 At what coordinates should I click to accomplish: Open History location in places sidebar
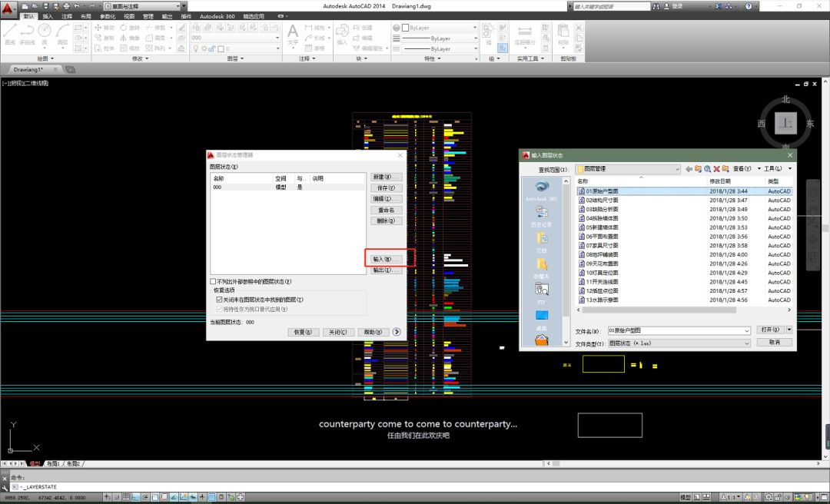542,217
